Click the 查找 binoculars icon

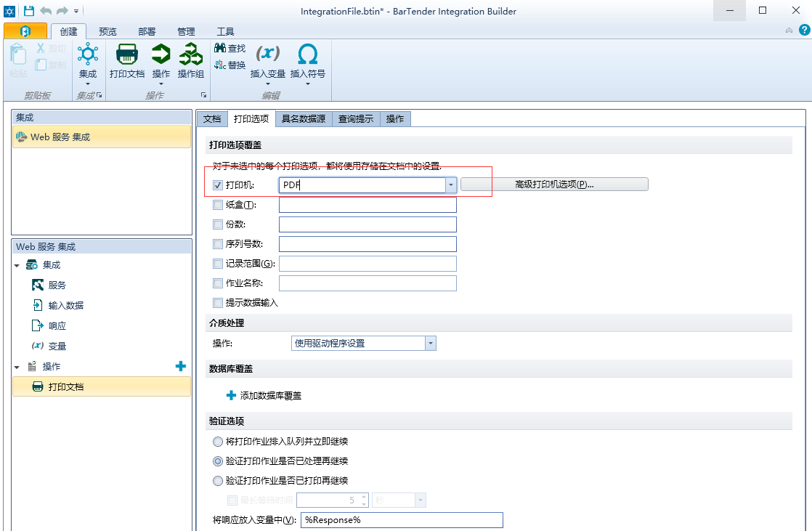[220, 48]
